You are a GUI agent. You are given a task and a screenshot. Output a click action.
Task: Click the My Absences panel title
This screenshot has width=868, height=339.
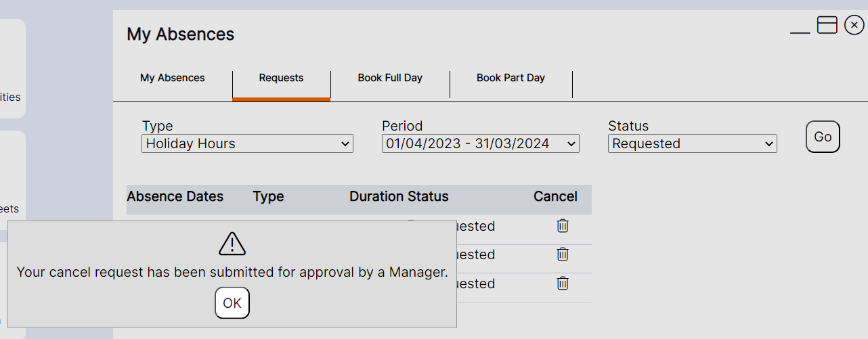180,34
